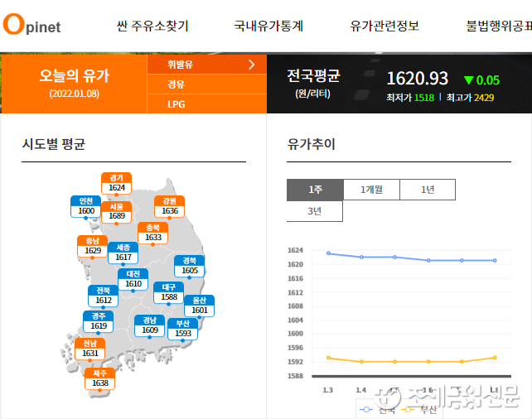Select the 경유 fuel tab

(x=177, y=84)
